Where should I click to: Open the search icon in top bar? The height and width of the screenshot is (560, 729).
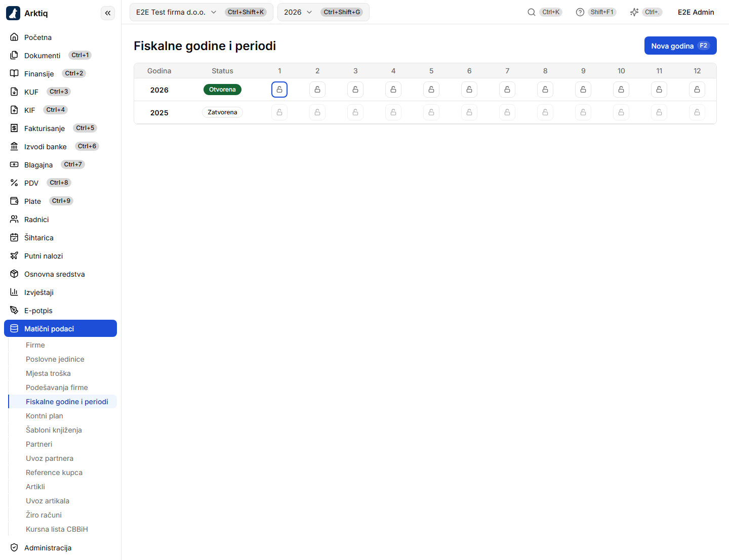tap(532, 12)
